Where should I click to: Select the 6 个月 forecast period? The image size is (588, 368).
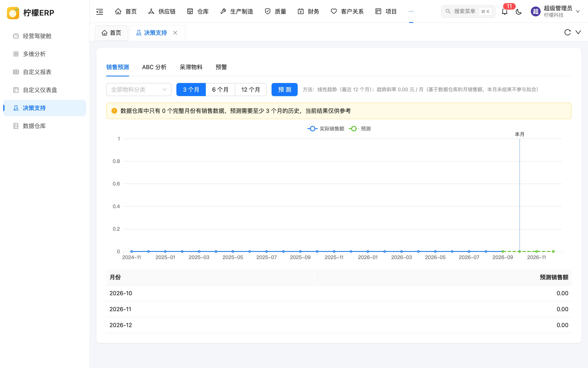220,90
